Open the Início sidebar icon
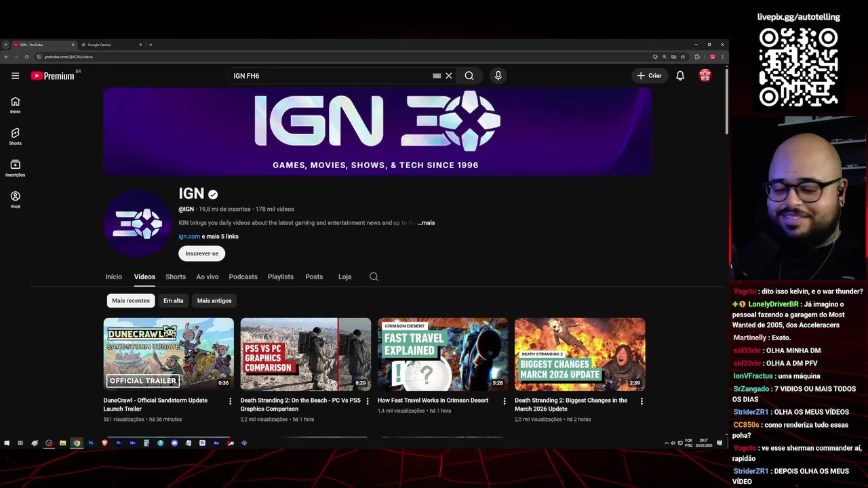Screen dimensions: 868x488 pos(15,105)
